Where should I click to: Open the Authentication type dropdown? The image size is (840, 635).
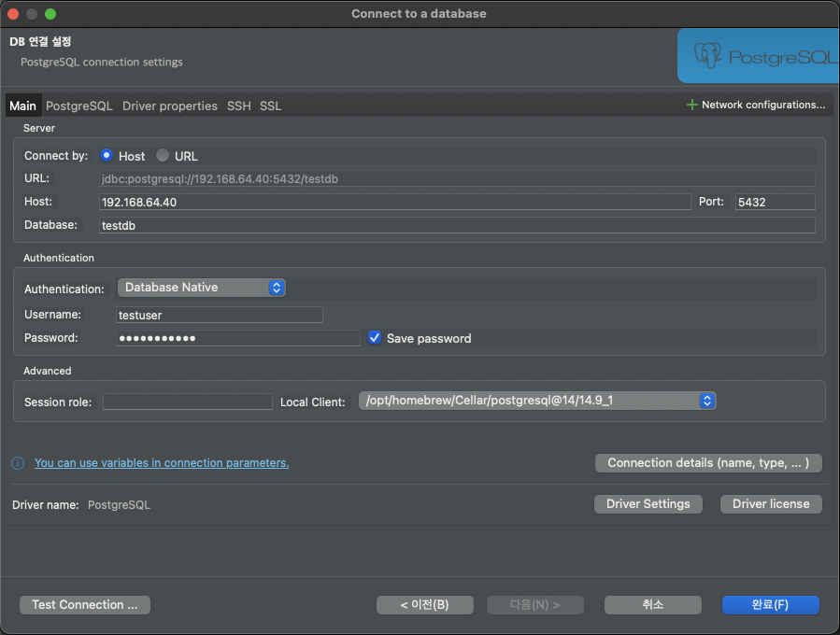[x=202, y=288]
